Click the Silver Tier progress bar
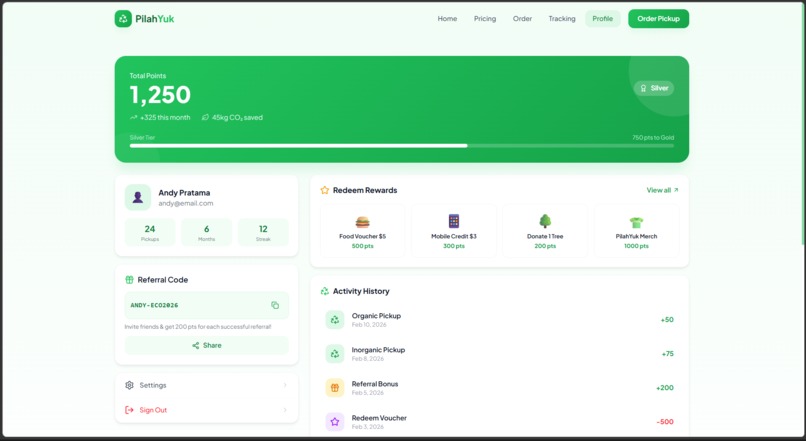Screen dimensions: 806x441 (x=401, y=146)
